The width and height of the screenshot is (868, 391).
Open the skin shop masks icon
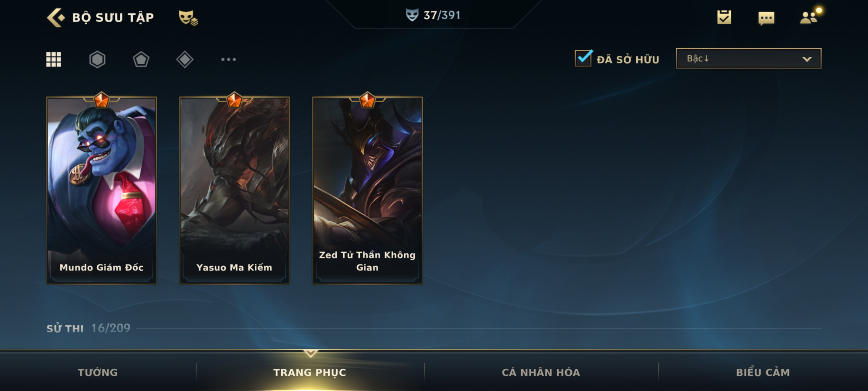click(188, 18)
